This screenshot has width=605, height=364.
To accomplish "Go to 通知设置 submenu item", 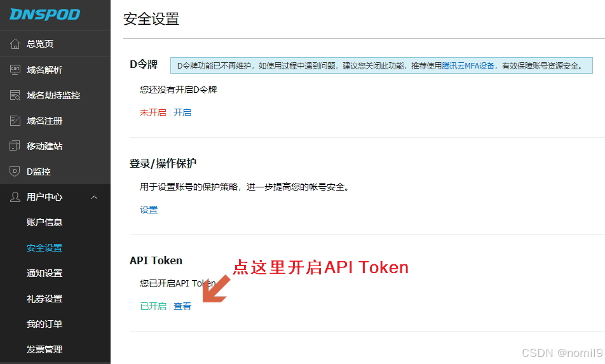I will [x=44, y=273].
